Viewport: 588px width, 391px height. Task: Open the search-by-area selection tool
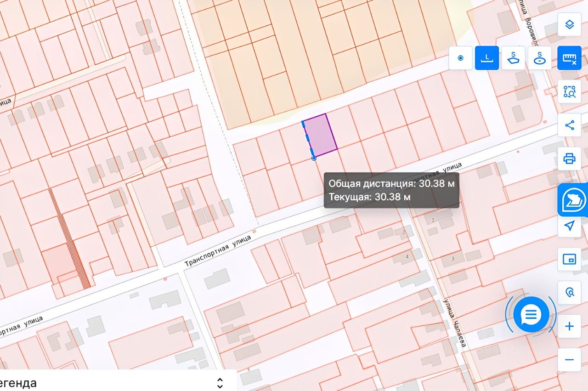[569, 91]
